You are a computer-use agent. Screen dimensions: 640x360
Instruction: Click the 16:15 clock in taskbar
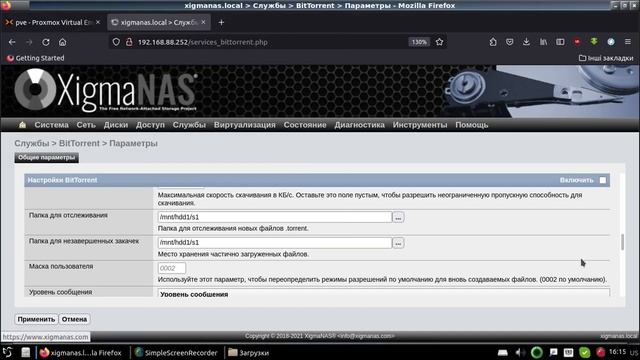617,352
